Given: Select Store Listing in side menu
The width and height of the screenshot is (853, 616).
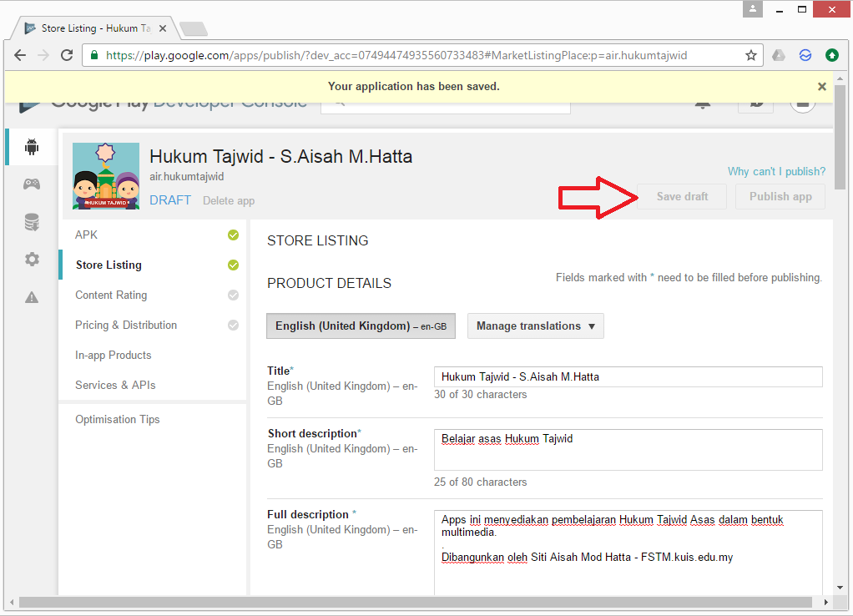Looking at the screenshot, I should coord(109,265).
